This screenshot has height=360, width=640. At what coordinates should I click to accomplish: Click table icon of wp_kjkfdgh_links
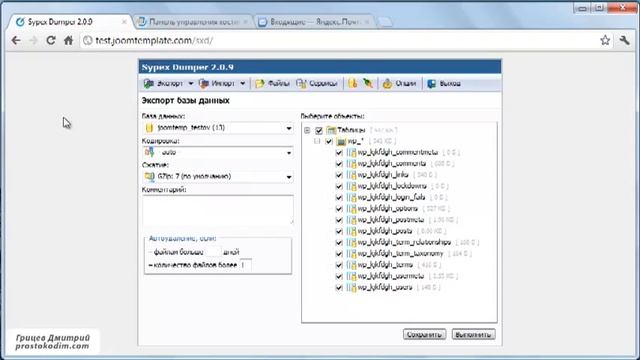(351, 175)
